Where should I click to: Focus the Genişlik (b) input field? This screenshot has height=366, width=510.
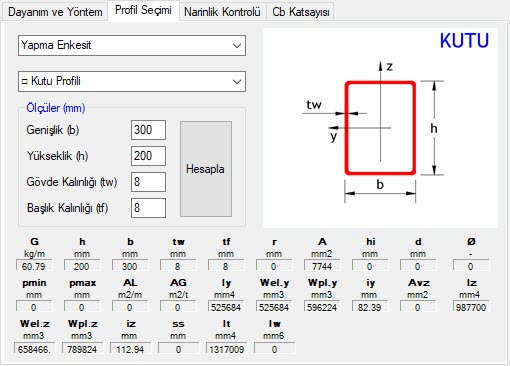click(x=148, y=130)
